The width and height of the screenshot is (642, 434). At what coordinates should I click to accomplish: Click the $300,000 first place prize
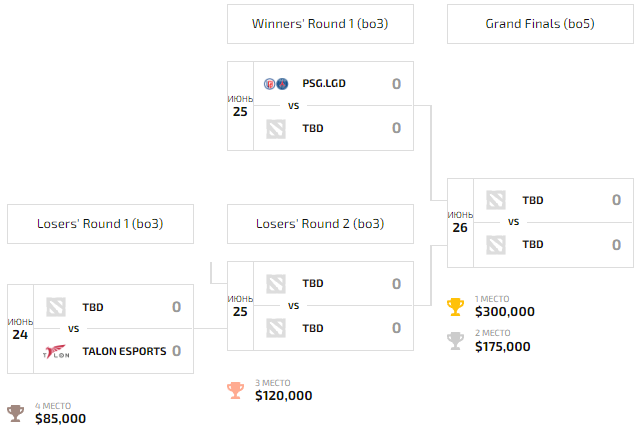pyautogui.click(x=505, y=312)
